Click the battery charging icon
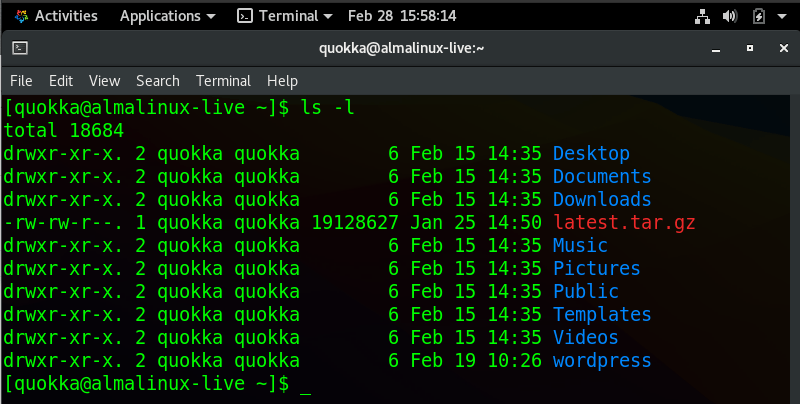 (758, 16)
